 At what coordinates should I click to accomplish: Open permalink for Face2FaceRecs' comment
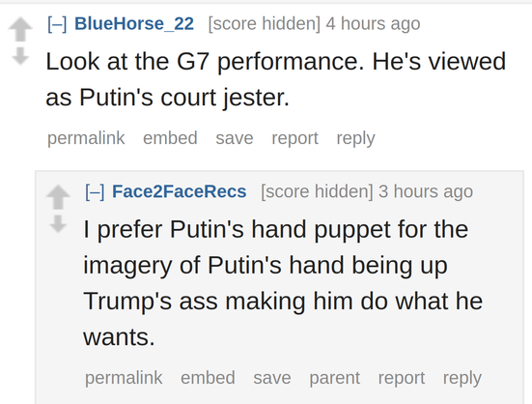(x=124, y=378)
